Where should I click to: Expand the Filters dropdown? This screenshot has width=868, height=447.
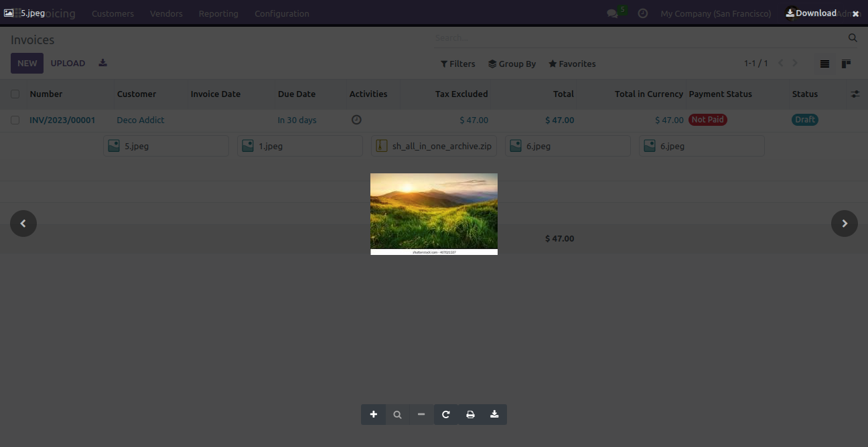pyautogui.click(x=458, y=64)
